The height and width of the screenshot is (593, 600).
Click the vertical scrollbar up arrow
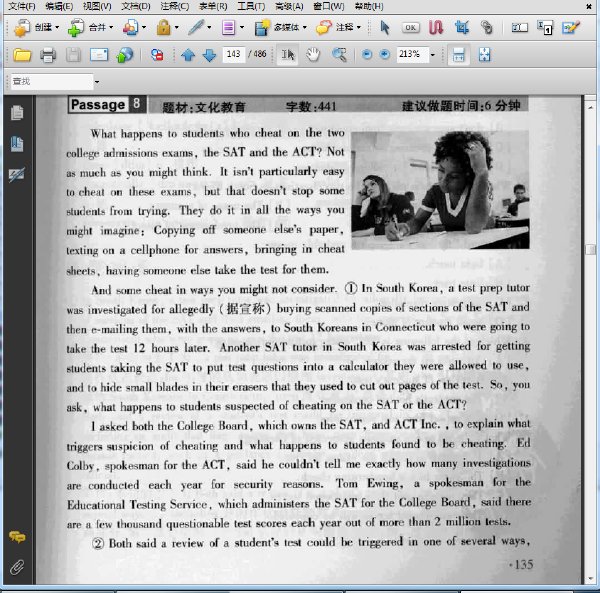[x=590, y=108]
